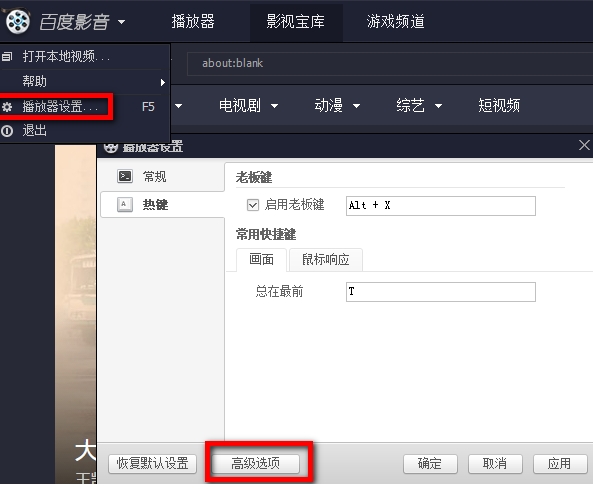Open the 影视宝库 tab
The width and height of the screenshot is (593, 489).
(x=296, y=22)
